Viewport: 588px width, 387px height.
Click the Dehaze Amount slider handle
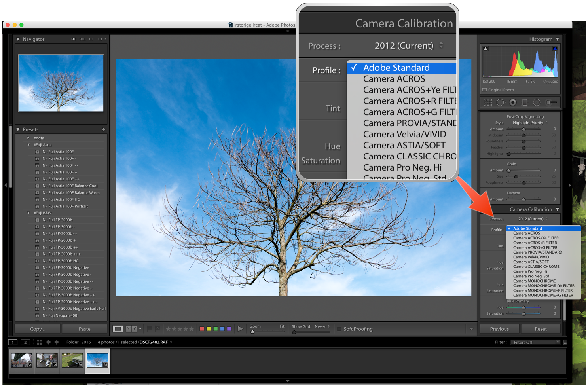(524, 199)
